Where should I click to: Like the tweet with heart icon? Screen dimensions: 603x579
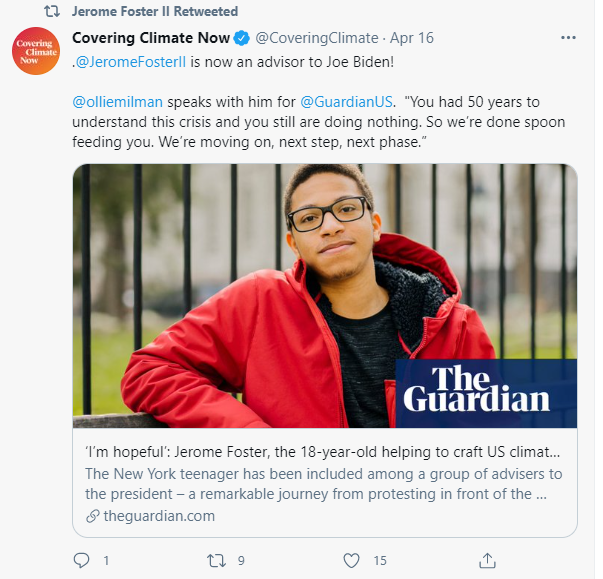[x=352, y=560]
